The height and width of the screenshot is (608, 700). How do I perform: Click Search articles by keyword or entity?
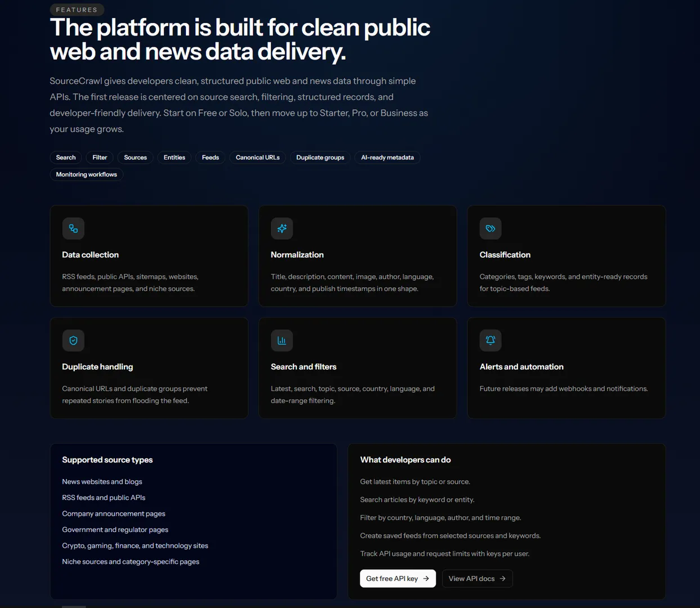417,500
